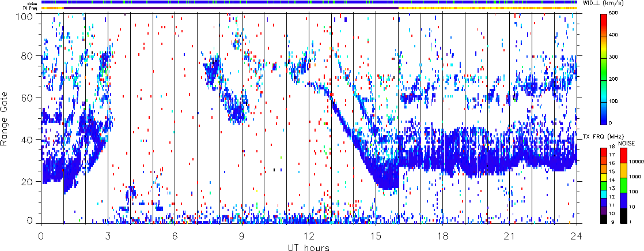Select the x-axis tick label "6"

coord(175,236)
